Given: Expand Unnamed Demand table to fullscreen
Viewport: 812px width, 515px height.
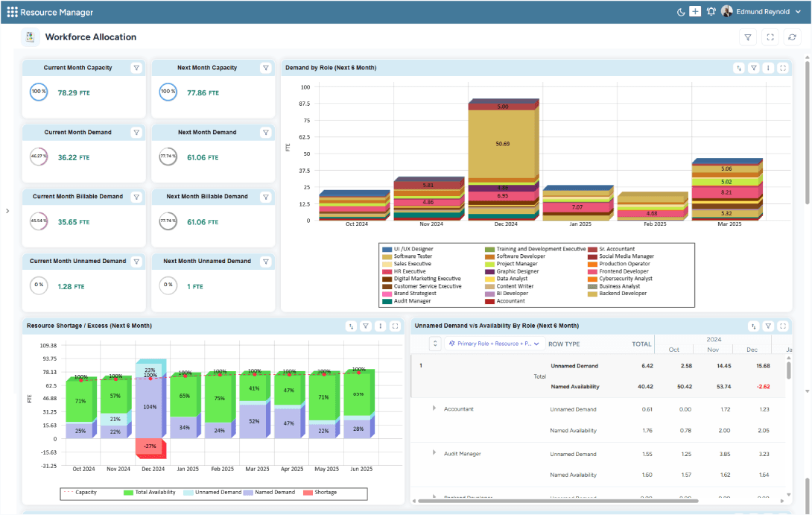Looking at the screenshot, I should (x=783, y=326).
